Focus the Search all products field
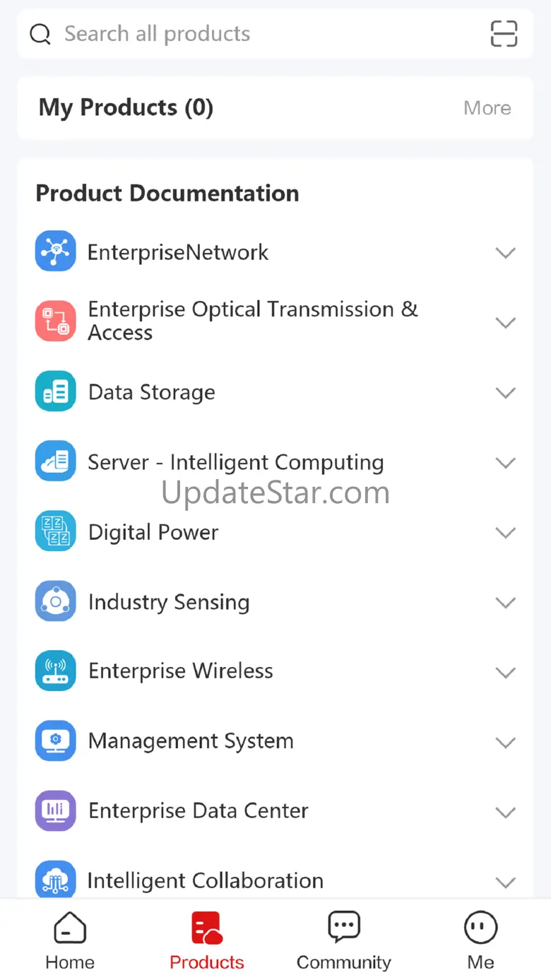Screen dimensions: 551x980 coord(254,34)
